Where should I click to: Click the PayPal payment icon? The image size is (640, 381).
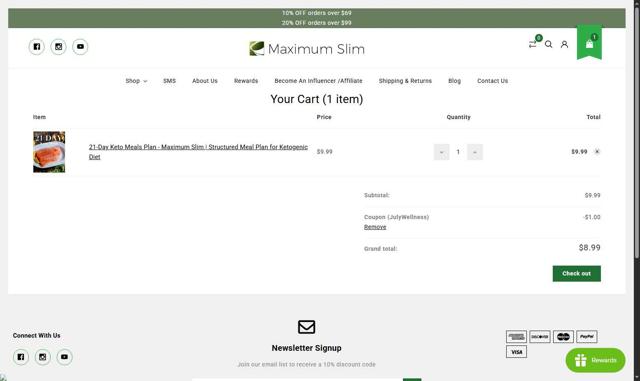pos(587,337)
